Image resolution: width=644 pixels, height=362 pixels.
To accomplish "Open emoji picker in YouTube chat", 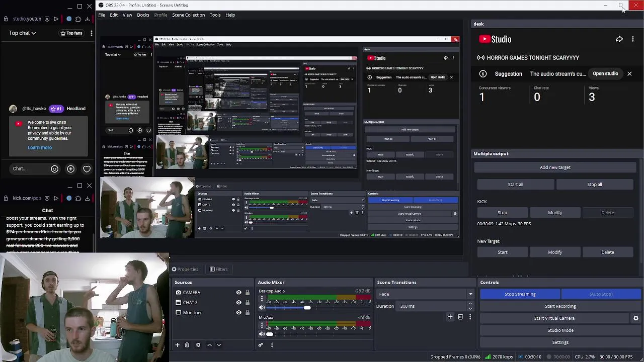I will click(55, 169).
